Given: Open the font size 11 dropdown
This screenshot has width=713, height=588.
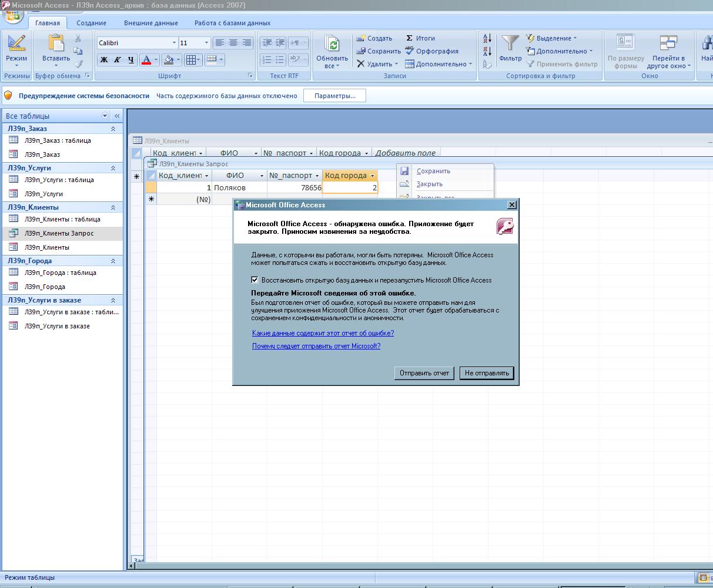Looking at the screenshot, I should [x=206, y=43].
